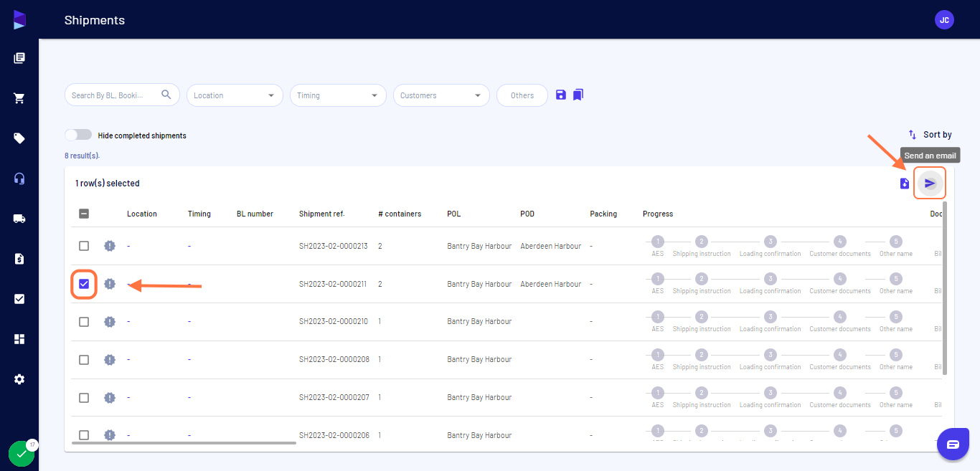Click shipment reference SH2023-02-0000208

coord(334,360)
